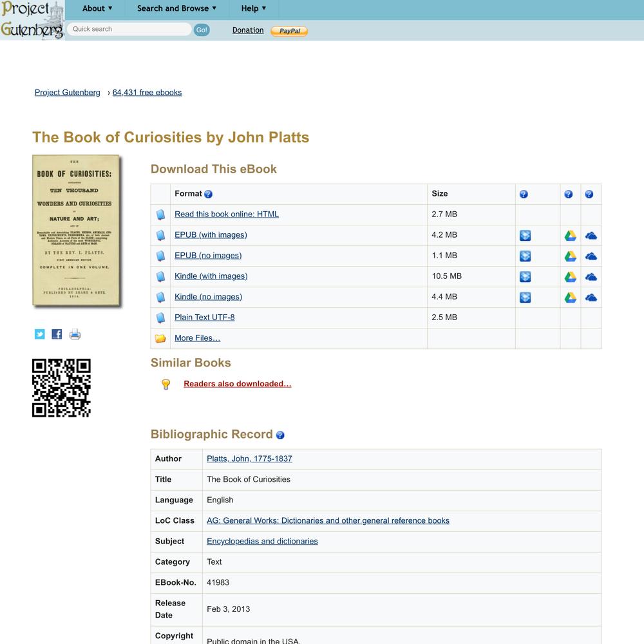Download Kindle (no images)

(208, 296)
